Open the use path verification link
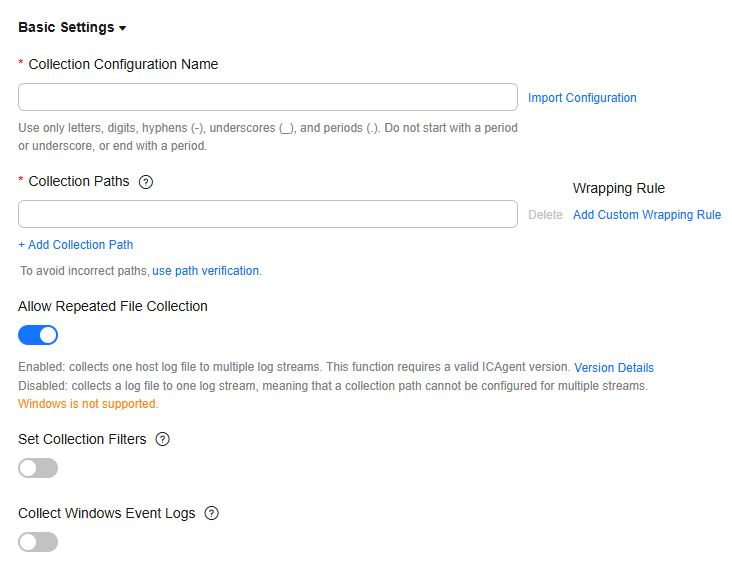The height and width of the screenshot is (577, 732). click(x=206, y=271)
